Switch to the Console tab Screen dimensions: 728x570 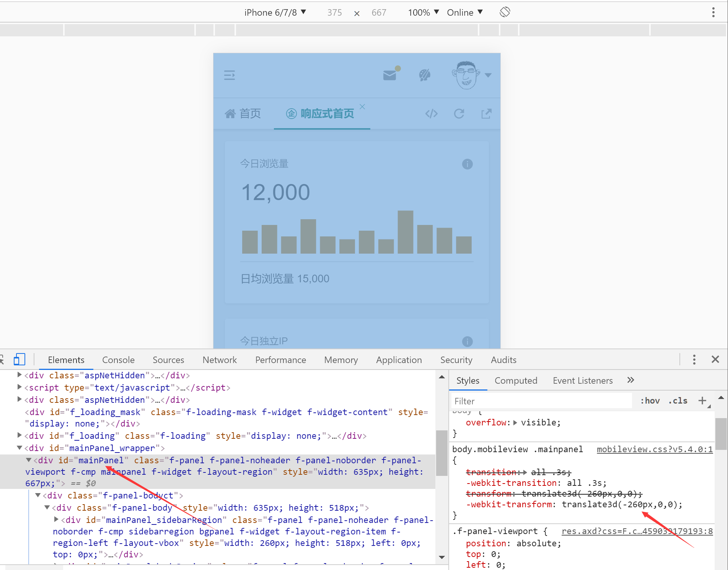click(118, 360)
